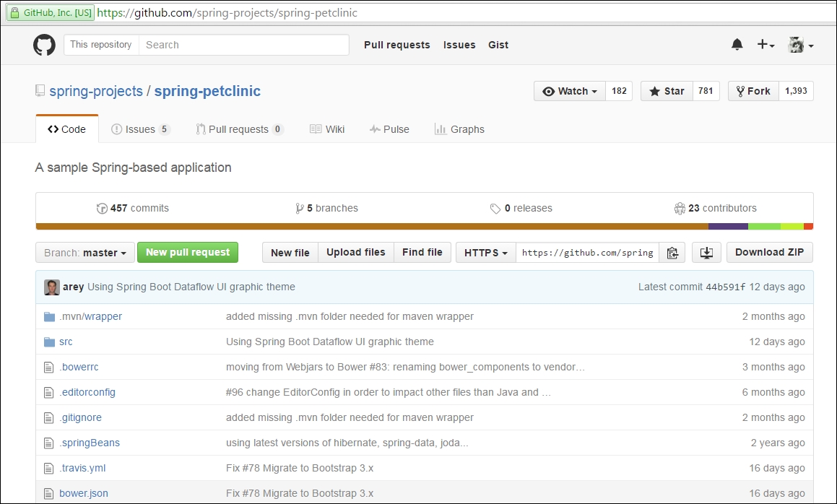Viewport: 837px width, 504px height.
Task: Expand the Branch: master selector
Action: pos(85,253)
